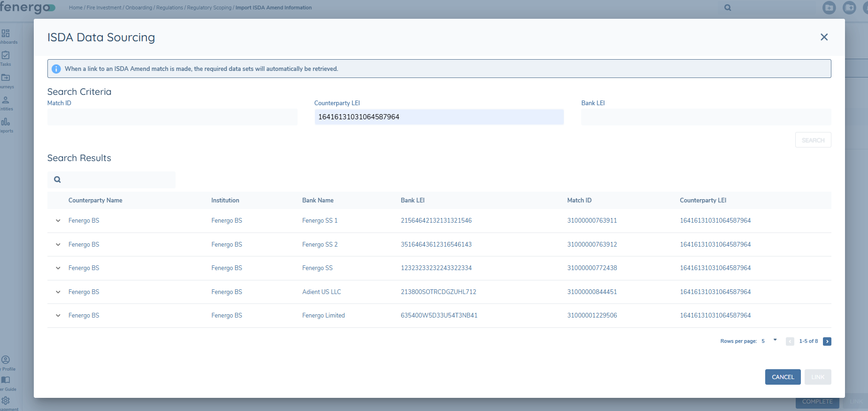The width and height of the screenshot is (868, 411).
Task: Expand the Fenergo SS 1 row
Action: coord(58,221)
